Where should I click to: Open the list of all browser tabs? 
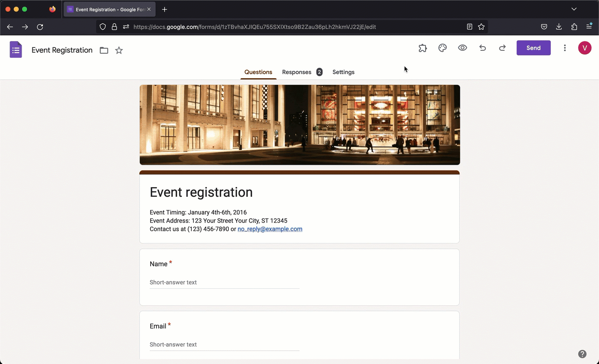coord(574,9)
